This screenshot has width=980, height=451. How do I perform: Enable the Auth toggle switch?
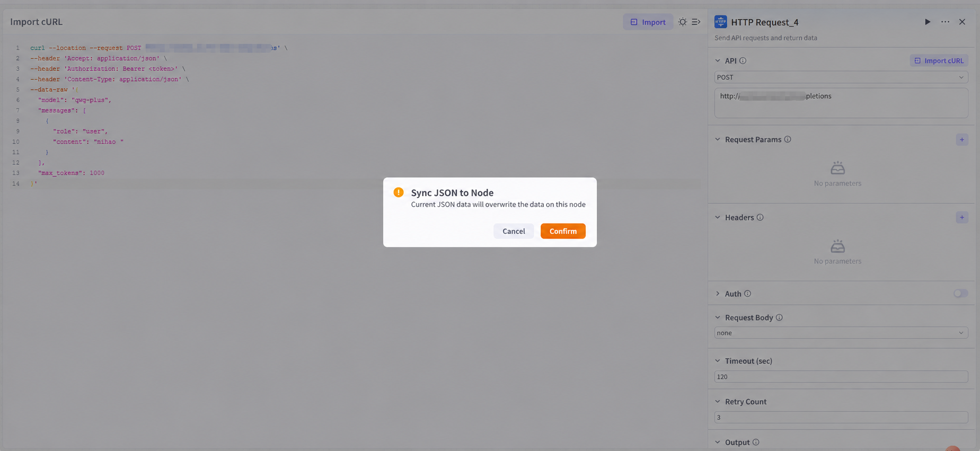pyautogui.click(x=960, y=293)
